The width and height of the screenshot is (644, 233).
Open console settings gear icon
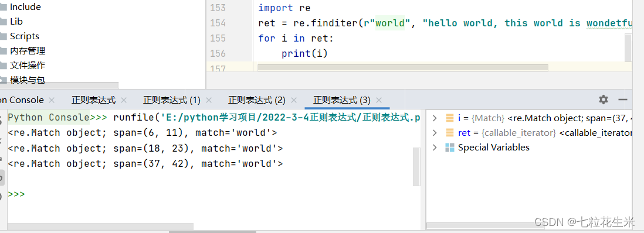pos(604,100)
